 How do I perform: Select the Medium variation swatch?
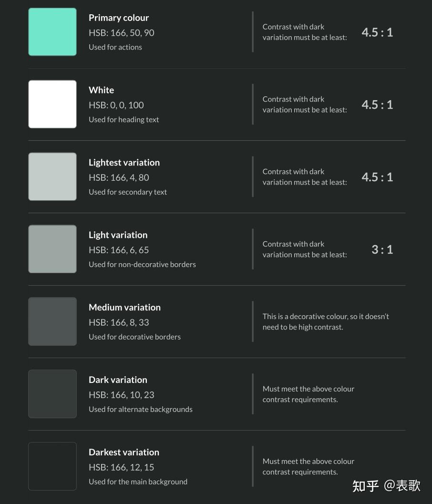[x=52, y=321]
